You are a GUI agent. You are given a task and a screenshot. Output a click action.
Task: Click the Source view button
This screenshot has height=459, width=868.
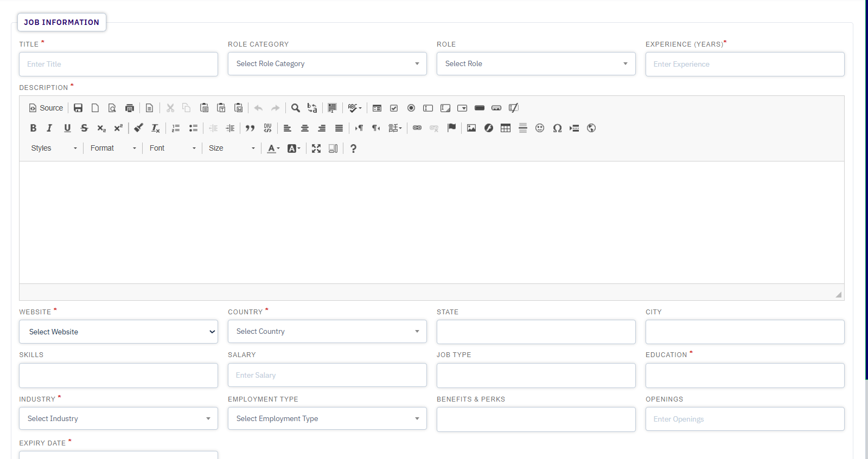pos(46,108)
